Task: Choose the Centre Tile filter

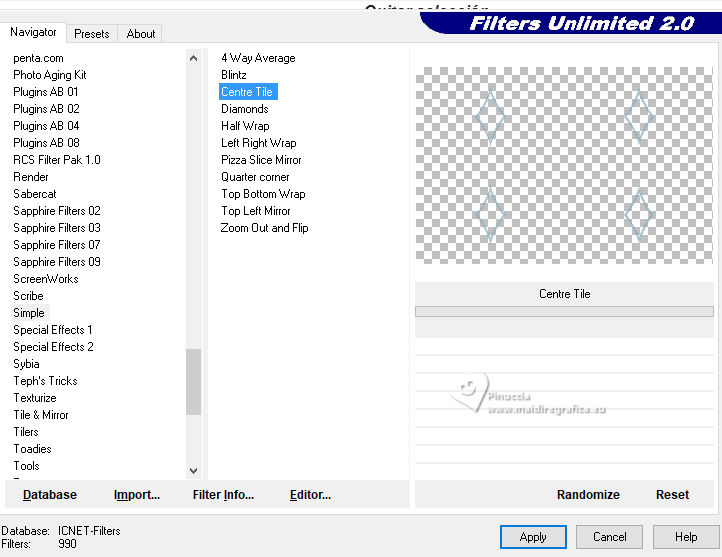Action: point(247,92)
